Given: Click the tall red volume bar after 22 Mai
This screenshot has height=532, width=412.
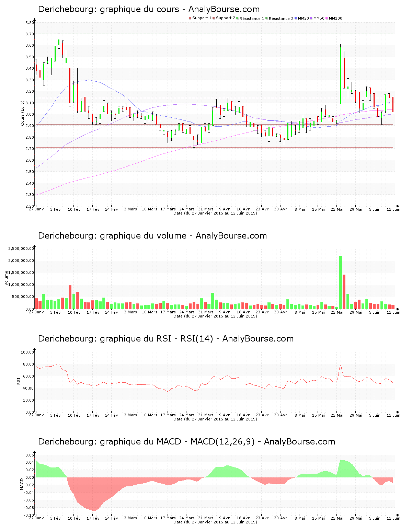Looking at the screenshot, I should coord(344,292).
